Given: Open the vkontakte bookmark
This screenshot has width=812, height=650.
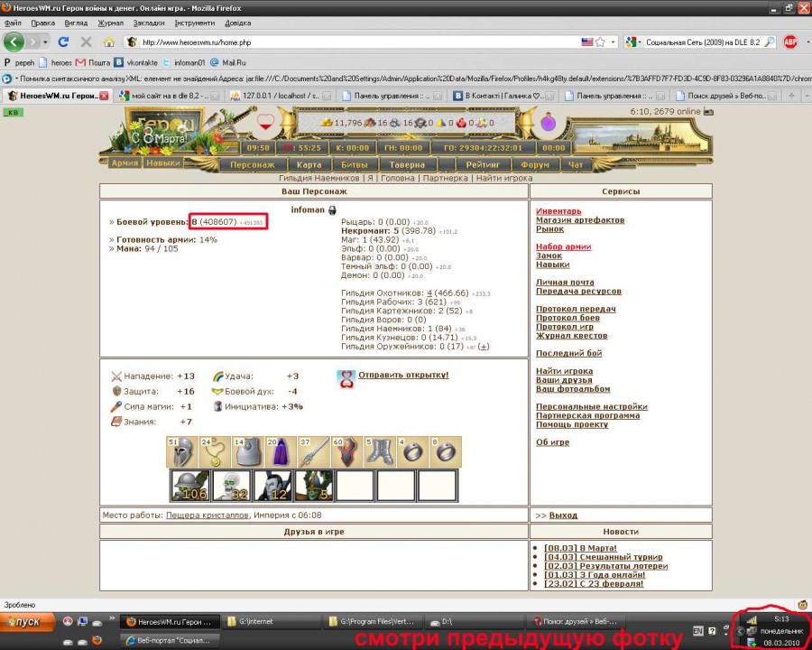Looking at the screenshot, I should click(x=135, y=62).
